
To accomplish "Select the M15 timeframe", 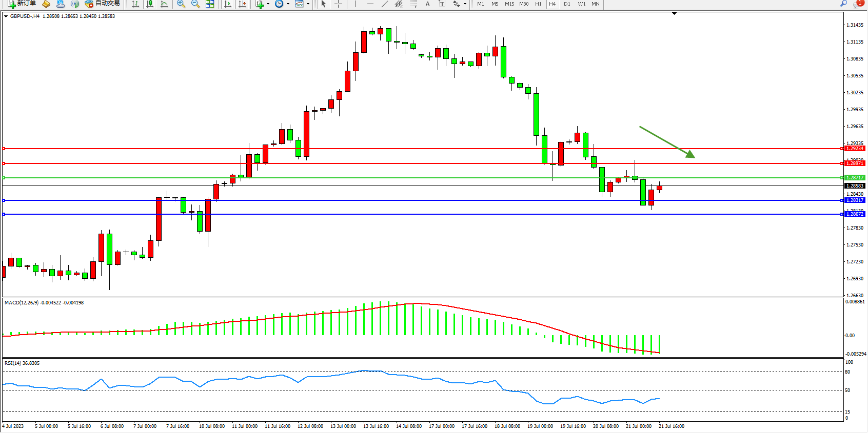I will [509, 4].
